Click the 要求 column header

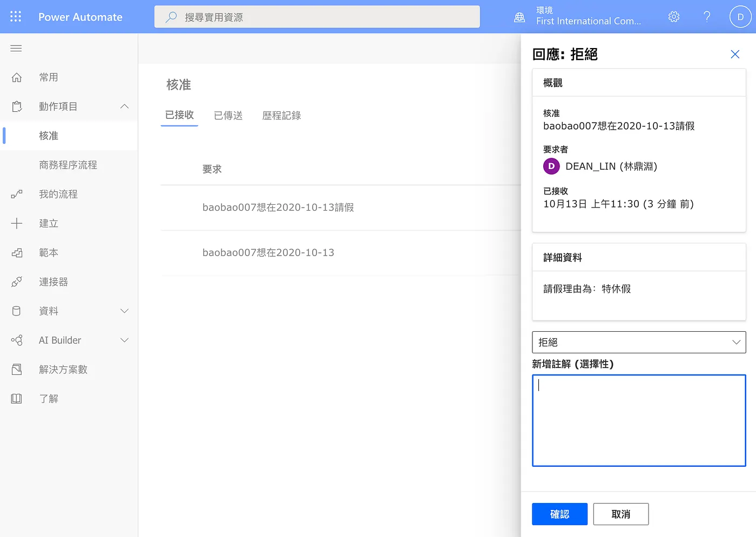pos(212,169)
